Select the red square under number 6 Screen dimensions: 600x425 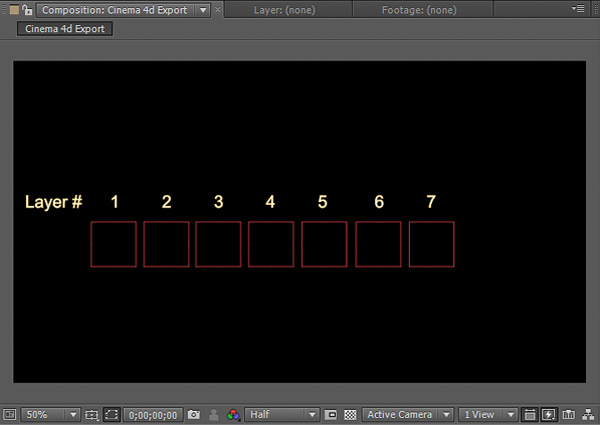(x=378, y=244)
